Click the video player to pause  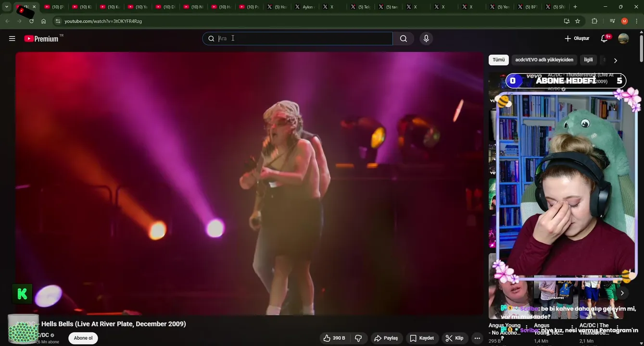tap(249, 184)
